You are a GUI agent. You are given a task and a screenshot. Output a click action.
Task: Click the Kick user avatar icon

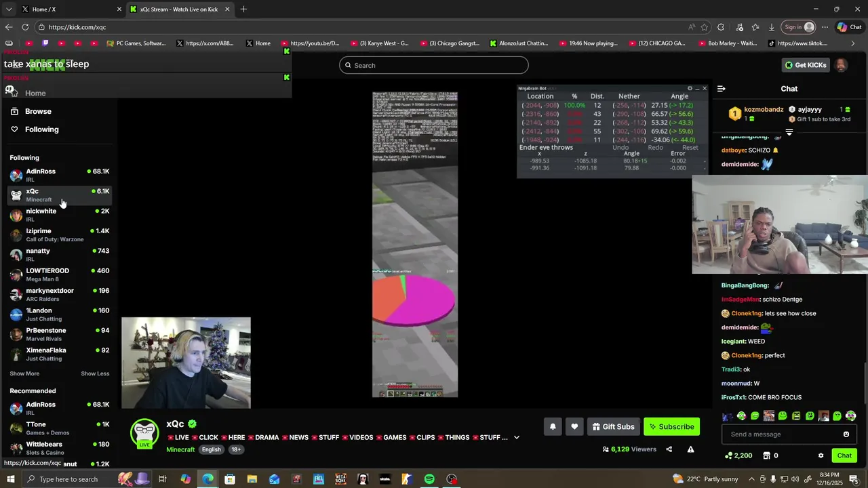[x=841, y=65]
